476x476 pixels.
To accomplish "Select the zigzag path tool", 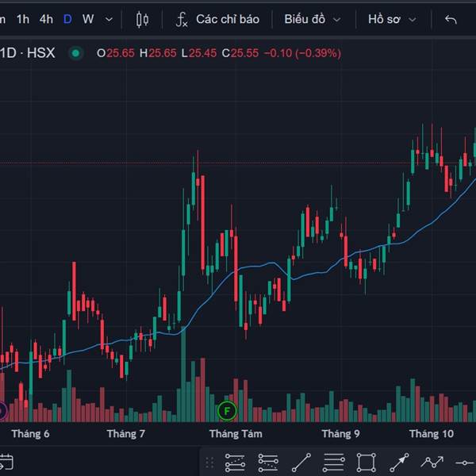I will tap(432, 462).
